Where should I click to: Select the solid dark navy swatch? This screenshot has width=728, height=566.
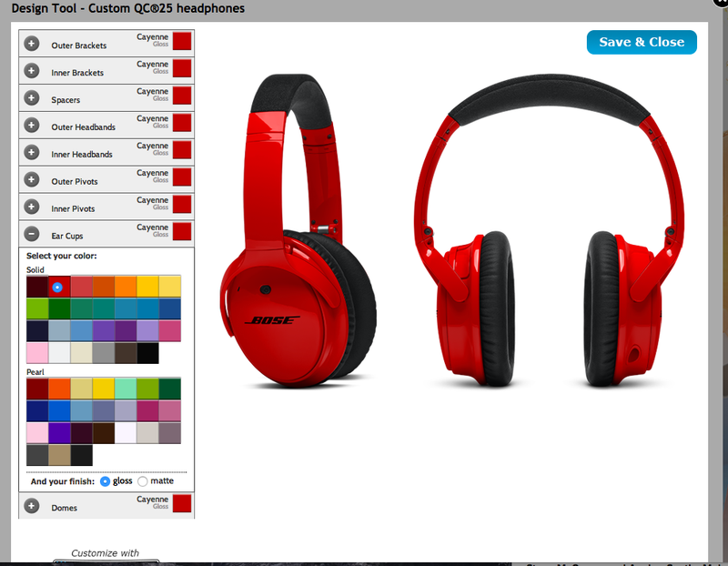pos(37,331)
